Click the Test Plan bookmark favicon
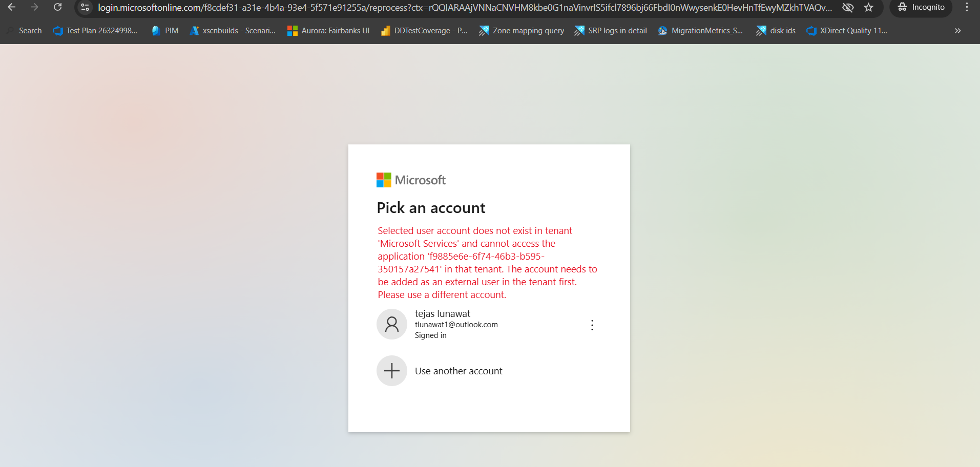 58,31
